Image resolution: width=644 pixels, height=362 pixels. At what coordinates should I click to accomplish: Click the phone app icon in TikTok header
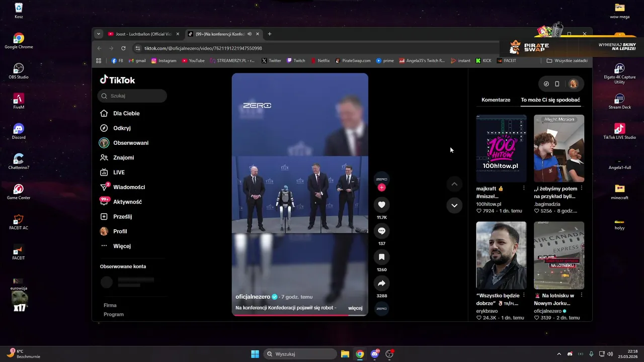pyautogui.click(x=557, y=84)
